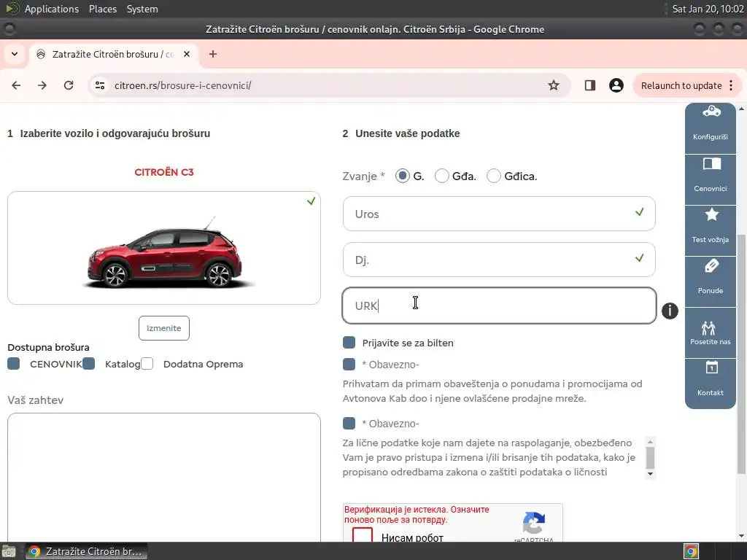Open the Test vožnja star icon
The width and height of the screenshot is (747, 560).
[711, 215]
